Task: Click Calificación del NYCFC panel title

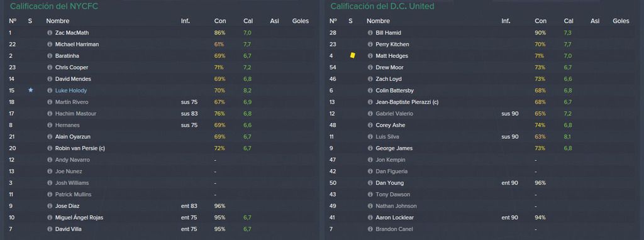Action: point(54,6)
